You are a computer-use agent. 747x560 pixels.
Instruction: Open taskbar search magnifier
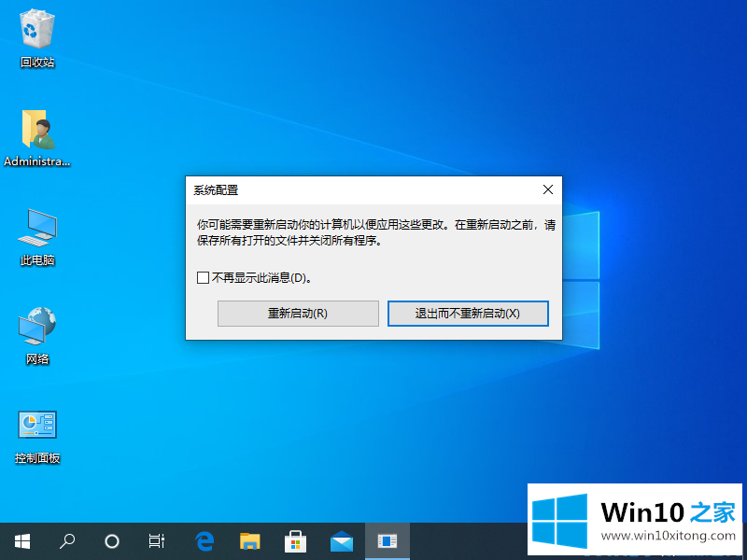(x=66, y=541)
